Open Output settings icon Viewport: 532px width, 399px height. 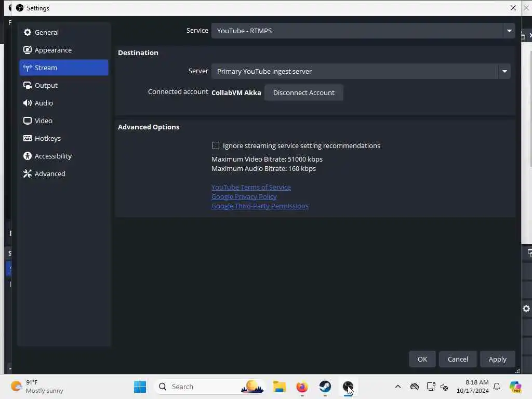click(x=28, y=85)
